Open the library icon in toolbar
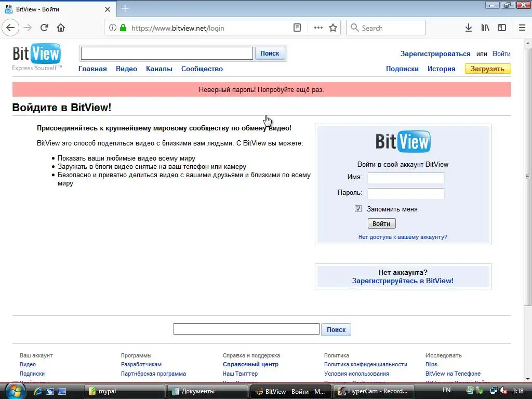The image size is (532, 399). pos(485,28)
